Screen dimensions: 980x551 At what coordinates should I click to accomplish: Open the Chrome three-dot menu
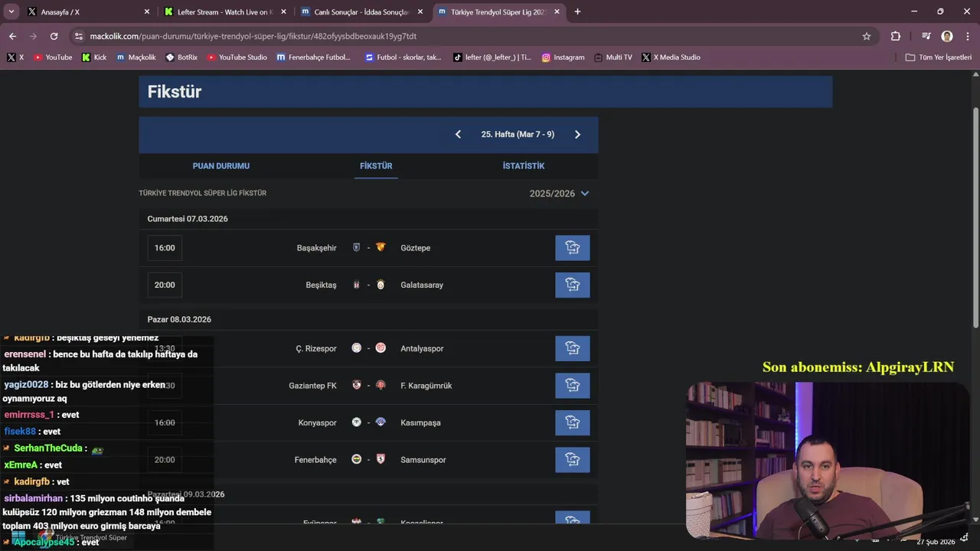tap(967, 36)
